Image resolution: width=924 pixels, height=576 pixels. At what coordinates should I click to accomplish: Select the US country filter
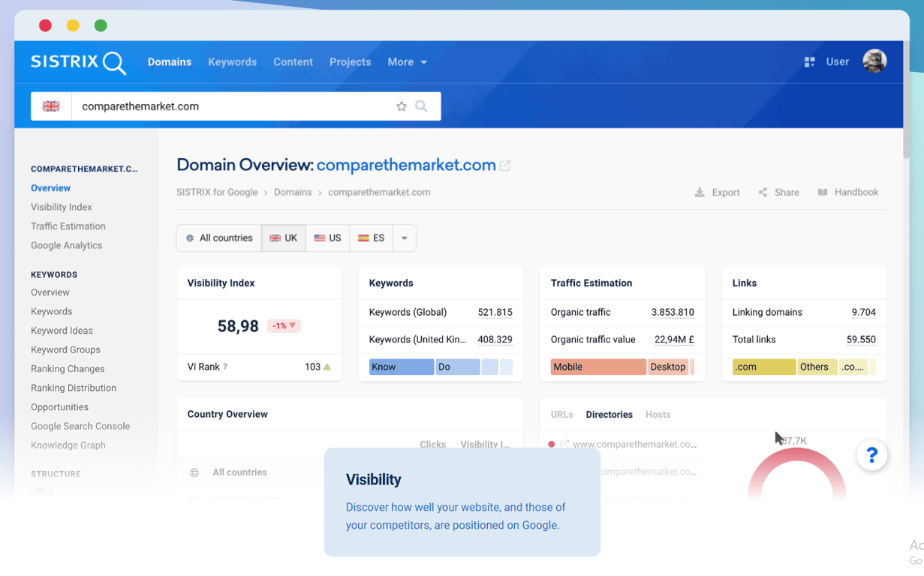click(327, 238)
